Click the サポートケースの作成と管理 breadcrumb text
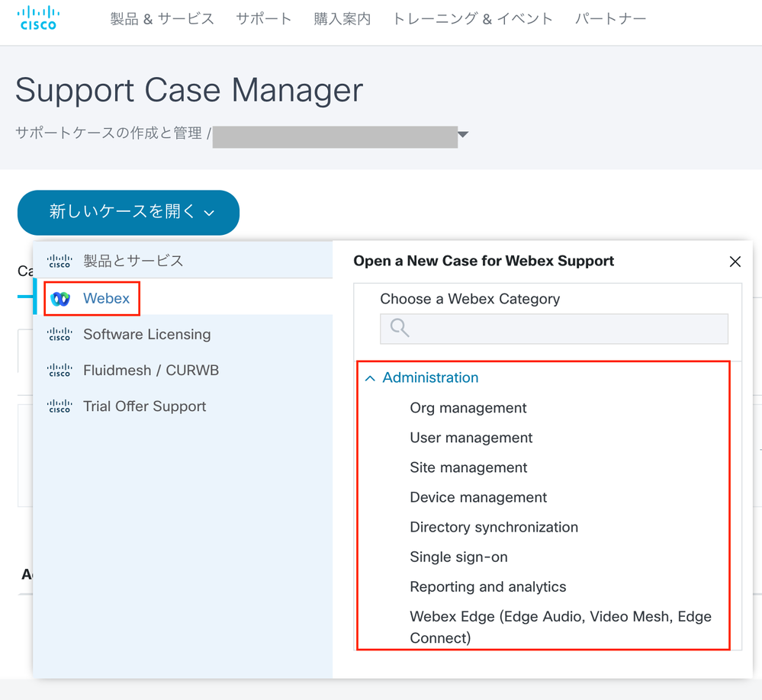762x700 pixels. [108, 133]
